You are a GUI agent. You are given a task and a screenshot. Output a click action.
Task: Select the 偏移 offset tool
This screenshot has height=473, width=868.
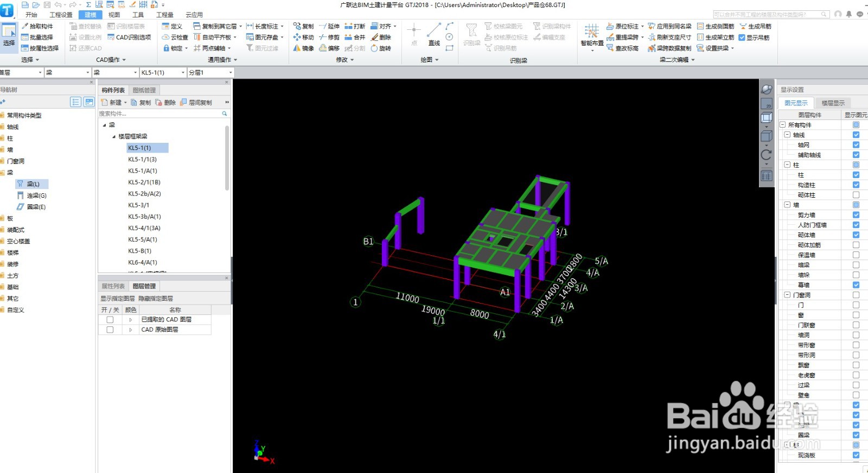[x=329, y=48]
